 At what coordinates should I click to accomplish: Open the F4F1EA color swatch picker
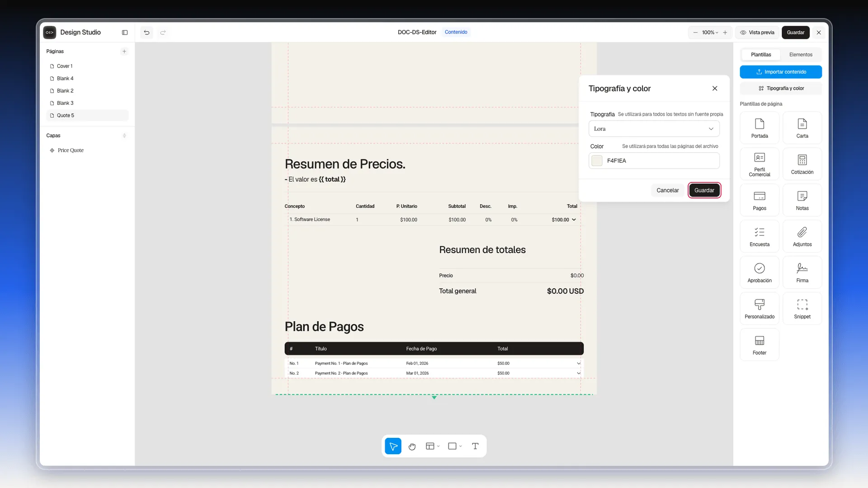point(597,161)
